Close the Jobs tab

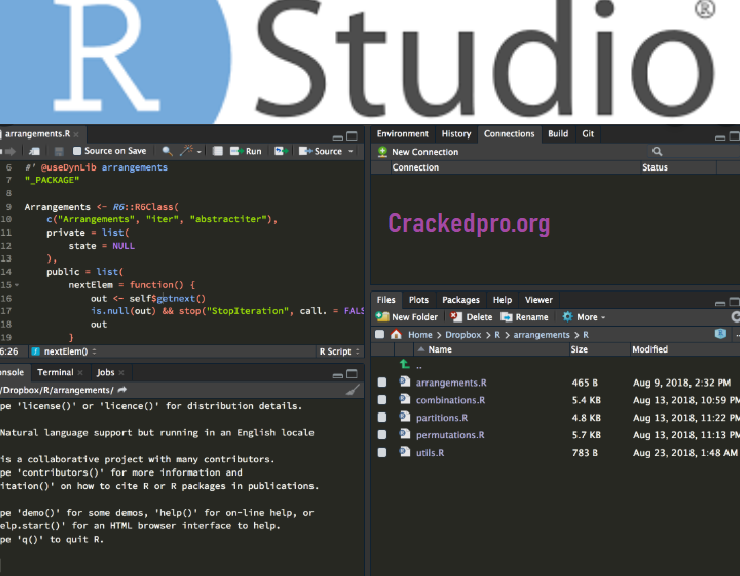121,373
